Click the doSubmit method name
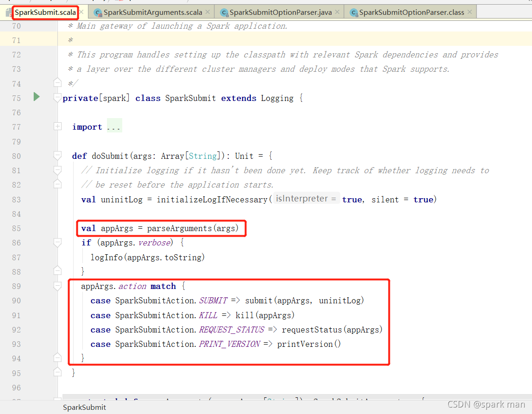Viewport: 532px width, 414px height. [x=110, y=156]
